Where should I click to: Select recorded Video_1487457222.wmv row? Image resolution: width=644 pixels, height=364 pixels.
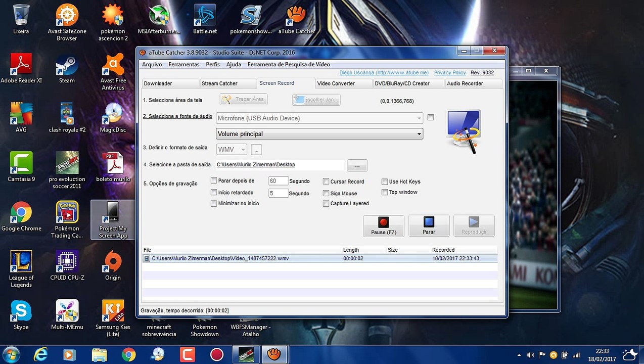point(319,258)
